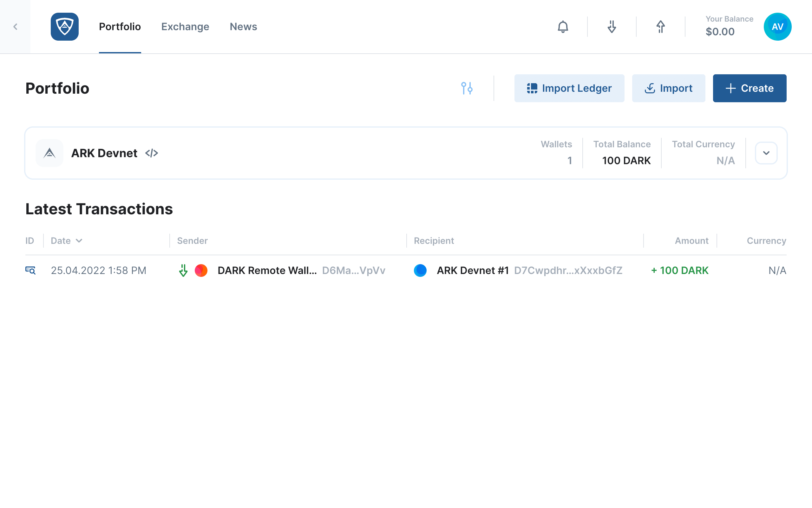Open transaction ID details icon
The width and height of the screenshot is (812, 508).
click(x=30, y=270)
